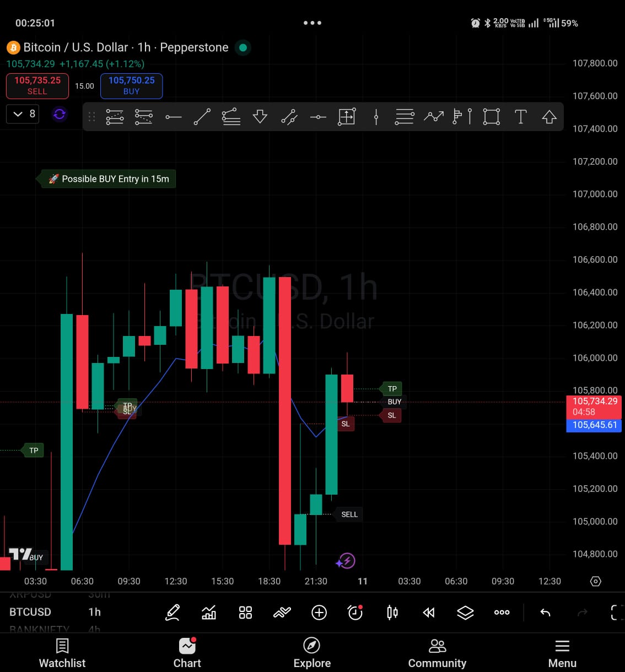Viewport: 625px width, 672px height.
Task: Open the more options ellipsis menu
Action: pyautogui.click(x=502, y=612)
